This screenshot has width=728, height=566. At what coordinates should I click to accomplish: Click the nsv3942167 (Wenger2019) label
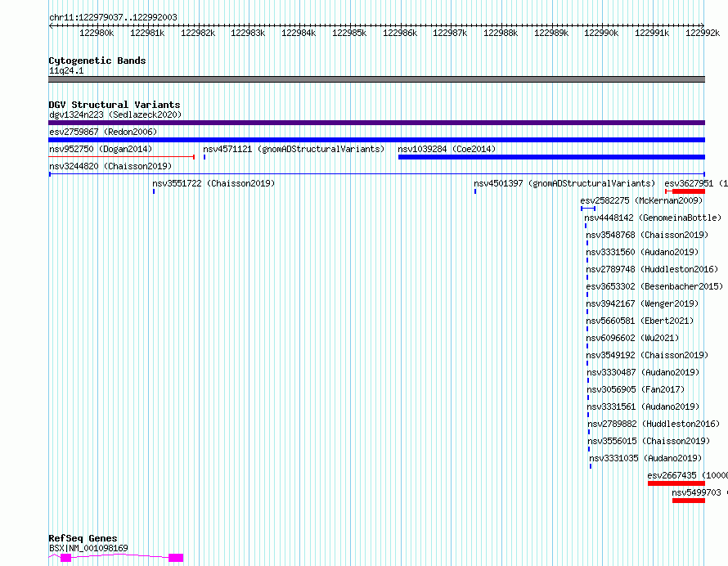[x=642, y=303]
